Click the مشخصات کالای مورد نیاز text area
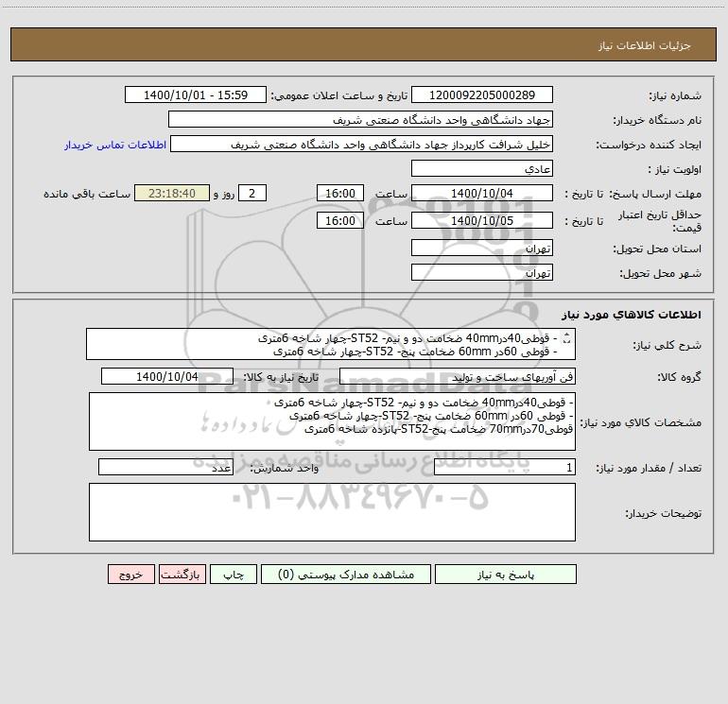This screenshot has height=704, width=728. [x=332, y=421]
